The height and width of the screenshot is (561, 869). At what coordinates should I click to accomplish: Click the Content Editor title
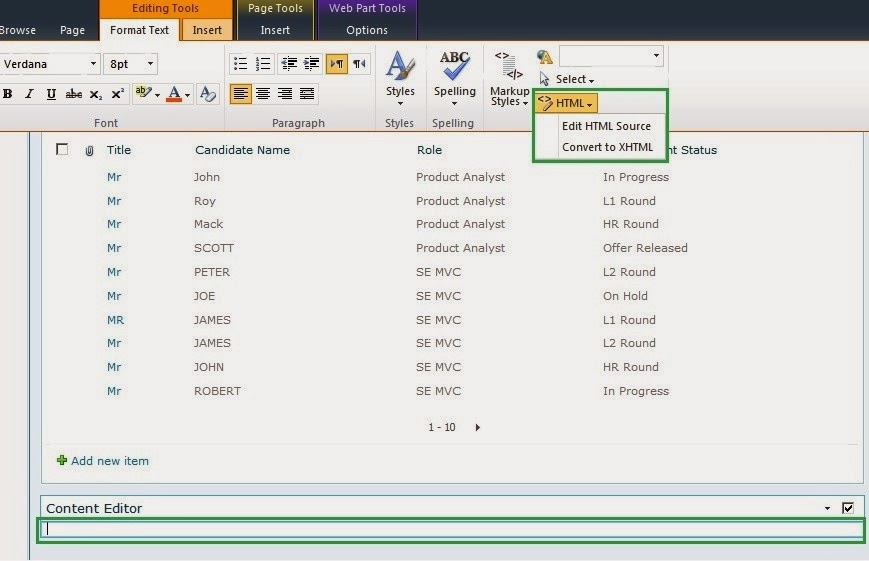click(x=94, y=508)
